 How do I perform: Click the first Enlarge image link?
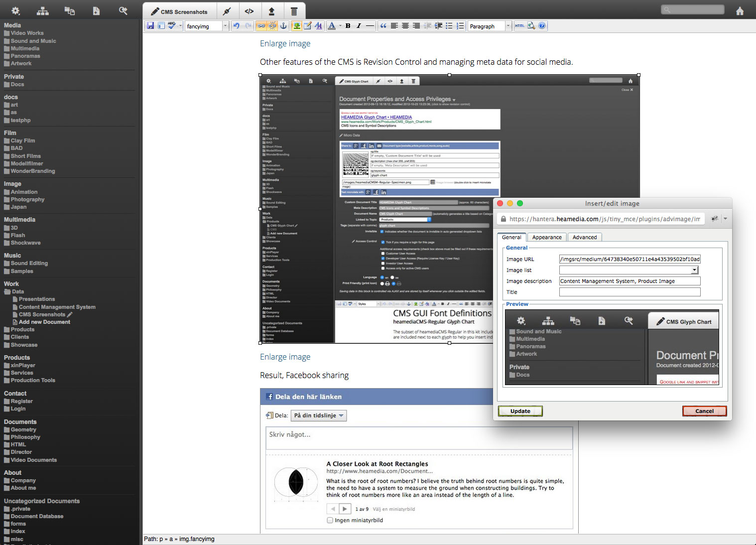point(285,43)
